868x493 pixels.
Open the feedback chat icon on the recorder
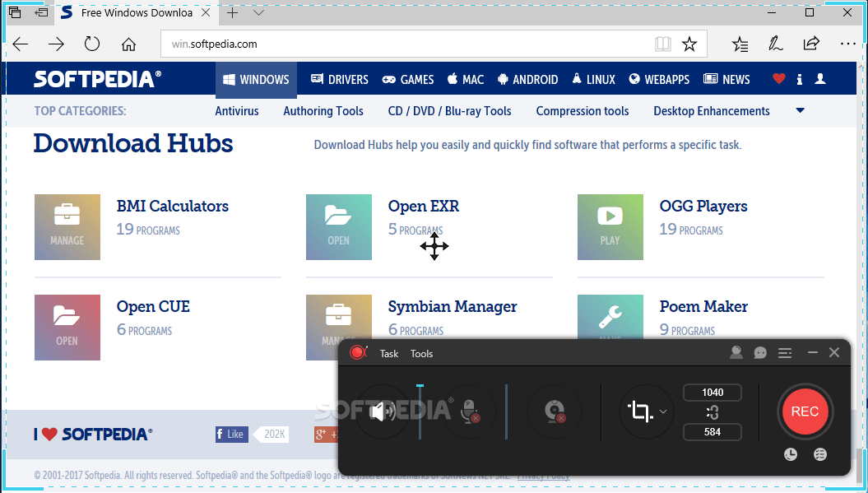coord(760,352)
